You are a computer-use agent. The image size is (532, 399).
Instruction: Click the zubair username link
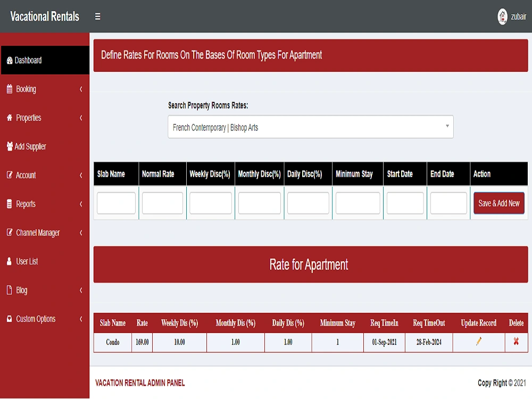(518, 16)
